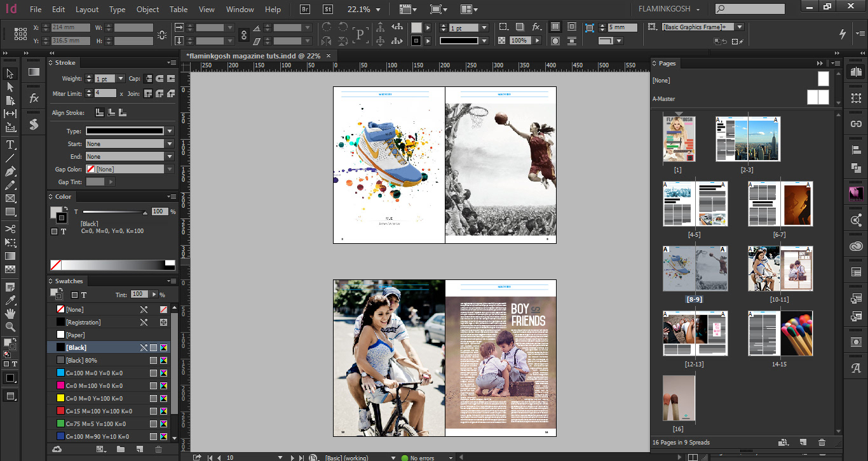The height and width of the screenshot is (461, 868).
Task: Toggle the formatting affects text button in Swatches
Action: (x=83, y=295)
